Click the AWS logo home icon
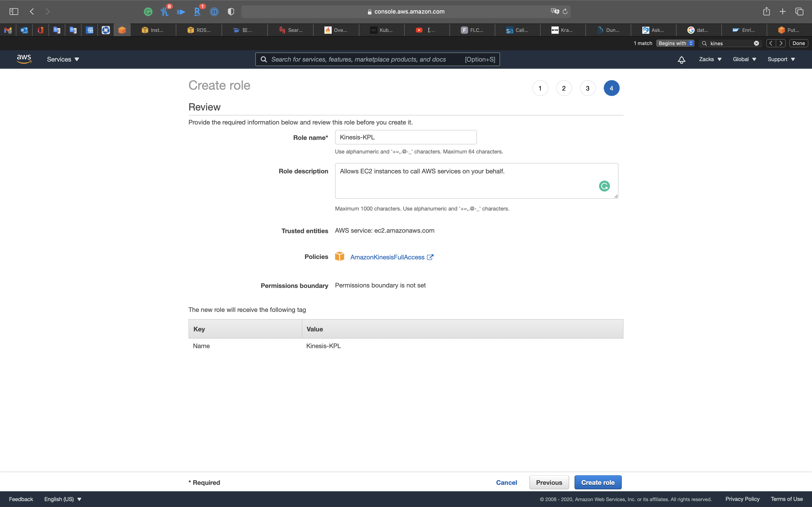The width and height of the screenshot is (812, 507). (24, 59)
